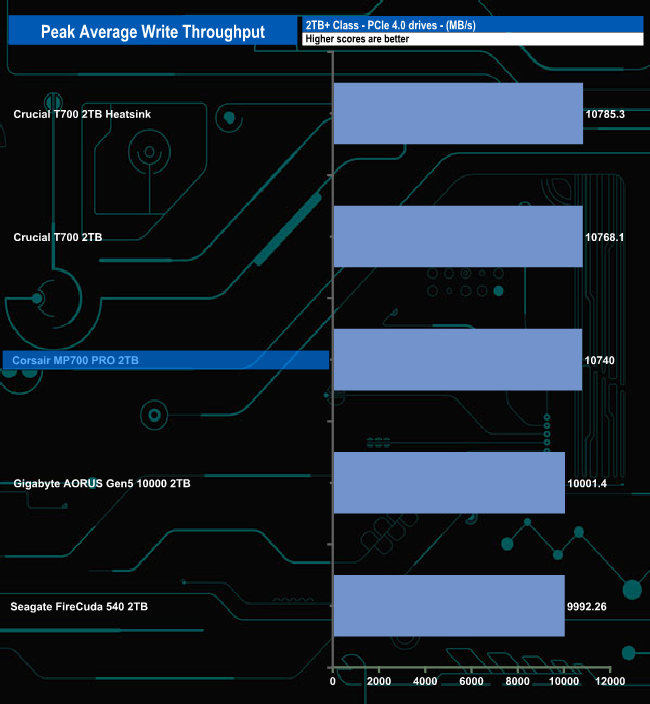This screenshot has width=650, height=704.
Task: Click the Gigabyte AORUS Gen5 bar
Action: 449,483
